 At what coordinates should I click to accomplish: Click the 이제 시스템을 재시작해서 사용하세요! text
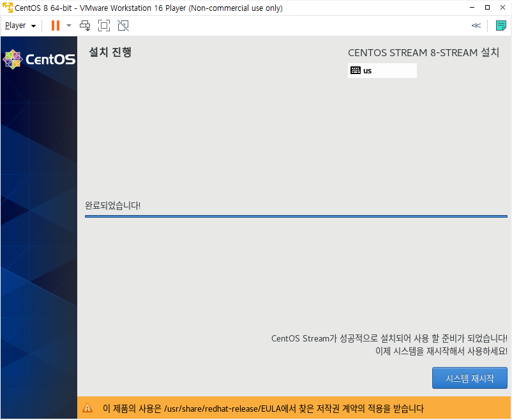[x=442, y=351]
